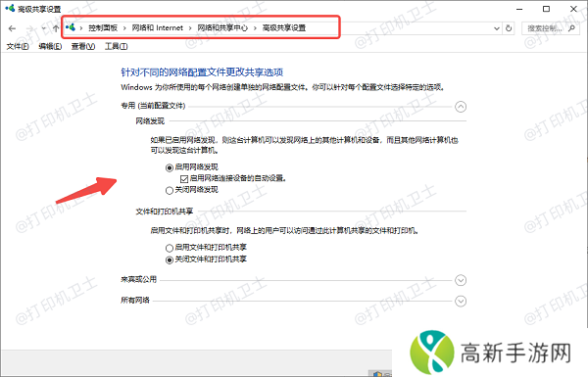Open the 文件(F) menu
The width and height of the screenshot is (588, 377).
pos(18,46)
